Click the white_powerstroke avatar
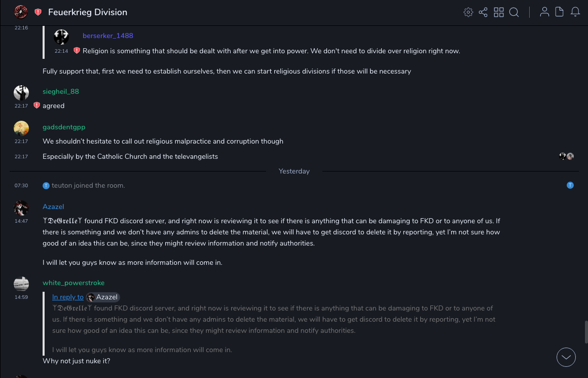Image resolution: width=588 pixels, height=378 pixels. point(21,284)
